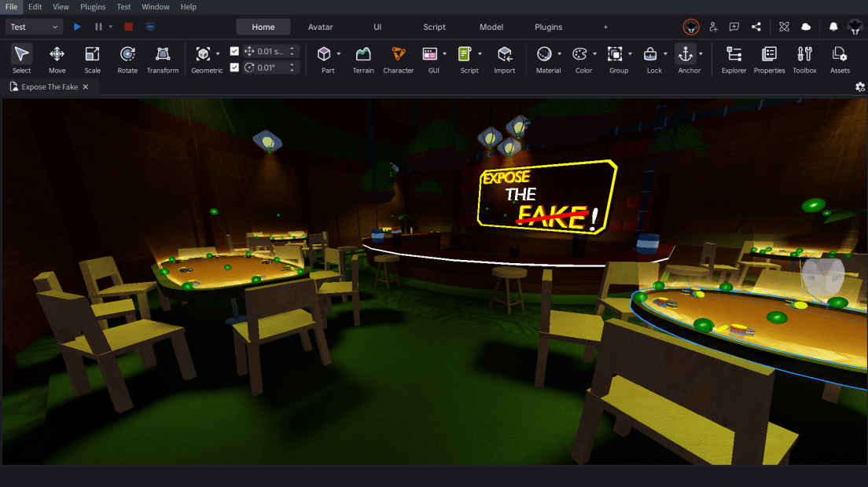Click the atom-shaped assistant icon

(x=785, y=27)
